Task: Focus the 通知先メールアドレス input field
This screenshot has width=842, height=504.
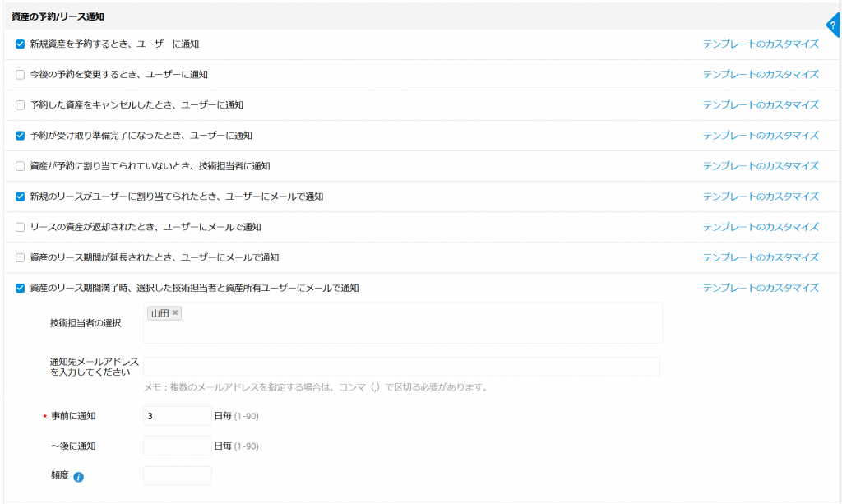Action: coord(401,367)
